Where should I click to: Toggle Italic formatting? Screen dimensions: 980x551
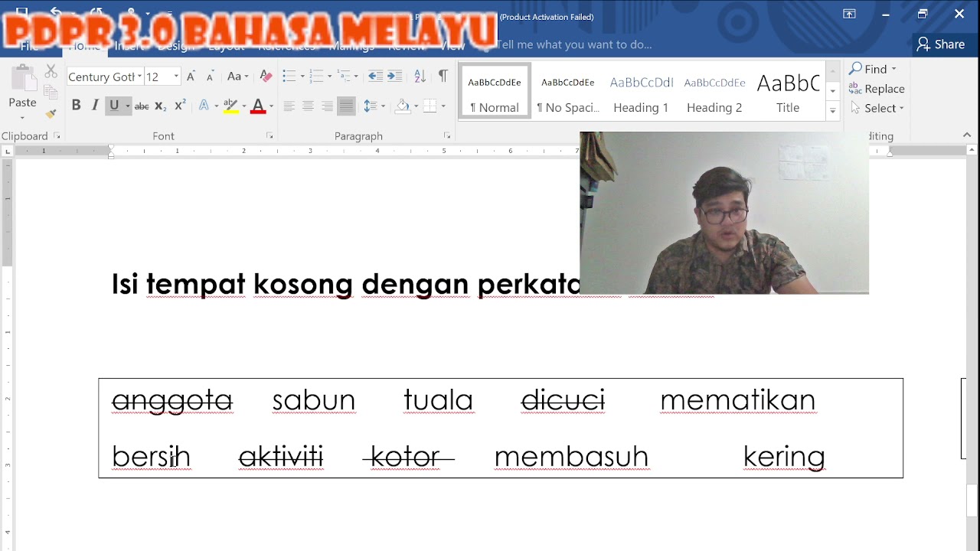point(95,106)
